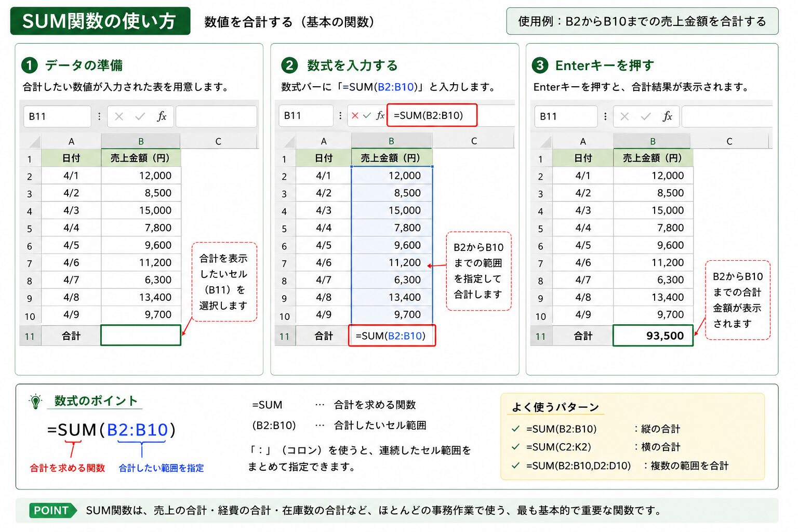
Task: Click the cancel X icon in step 1 formula bar
Action: click(119, 116)
